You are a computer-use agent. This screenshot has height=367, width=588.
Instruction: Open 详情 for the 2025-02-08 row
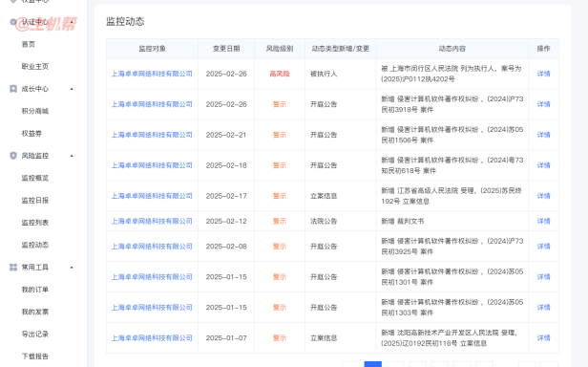click(x=543, y=246)
